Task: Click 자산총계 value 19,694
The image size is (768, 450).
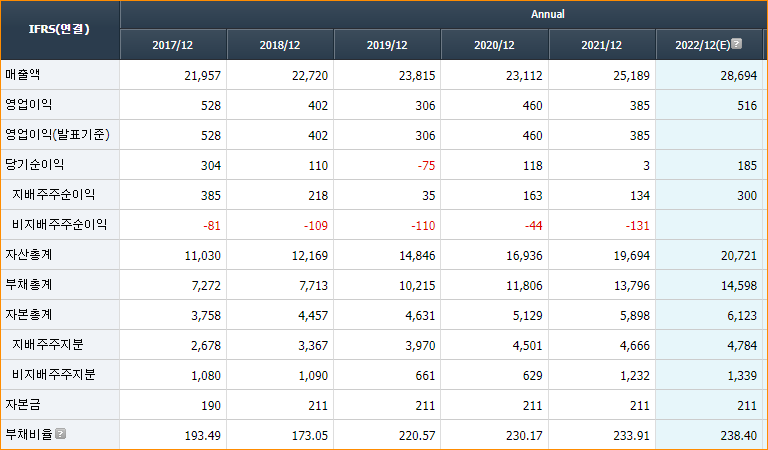Action: (631, 256)
